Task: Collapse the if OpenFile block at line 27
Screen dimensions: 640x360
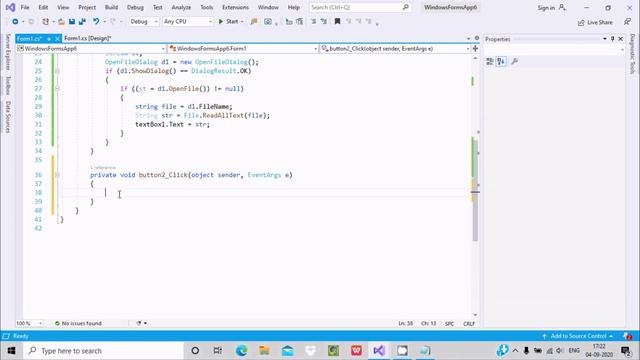Action: [57, 89]
